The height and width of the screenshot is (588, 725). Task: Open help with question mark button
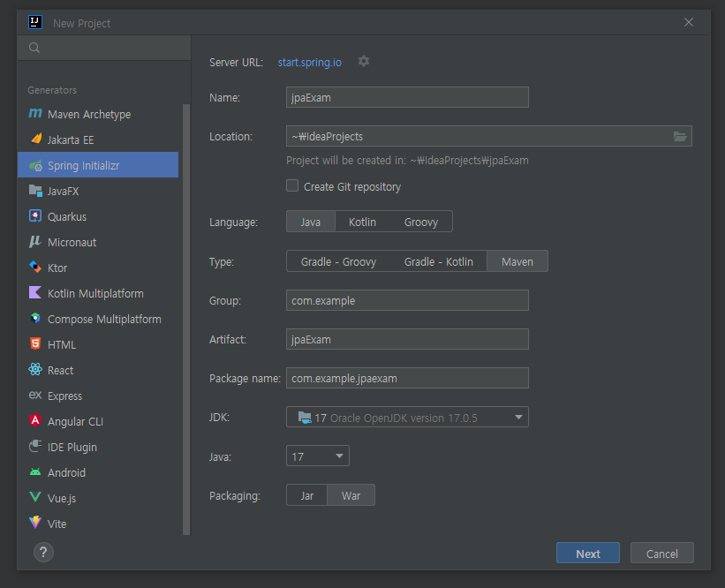point(43,553)
